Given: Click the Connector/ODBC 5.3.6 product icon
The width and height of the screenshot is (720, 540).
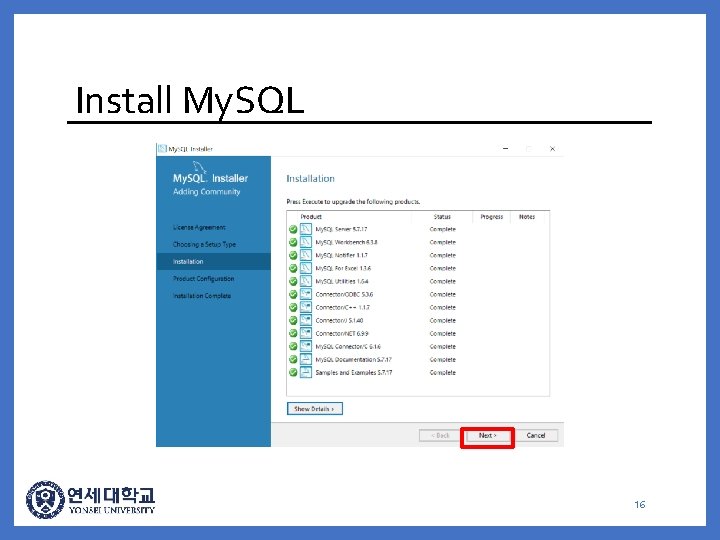Looking at the screenshot, I should point(306,294).
